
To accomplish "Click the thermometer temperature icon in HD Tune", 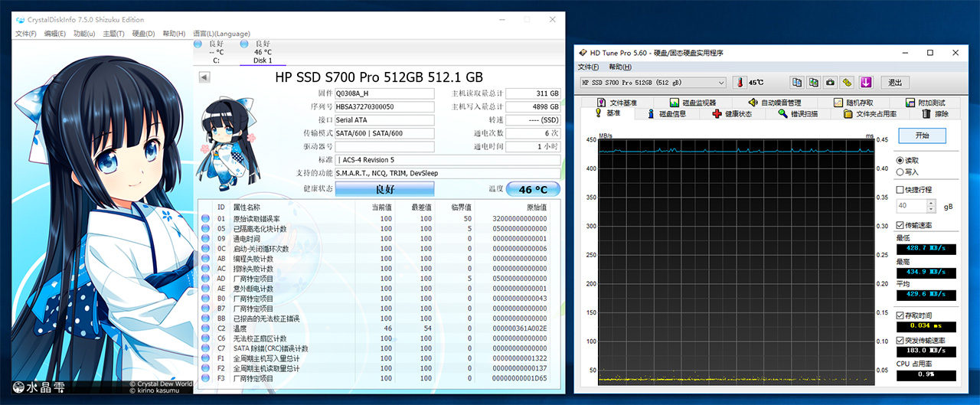I will click(x=740, y=82).
